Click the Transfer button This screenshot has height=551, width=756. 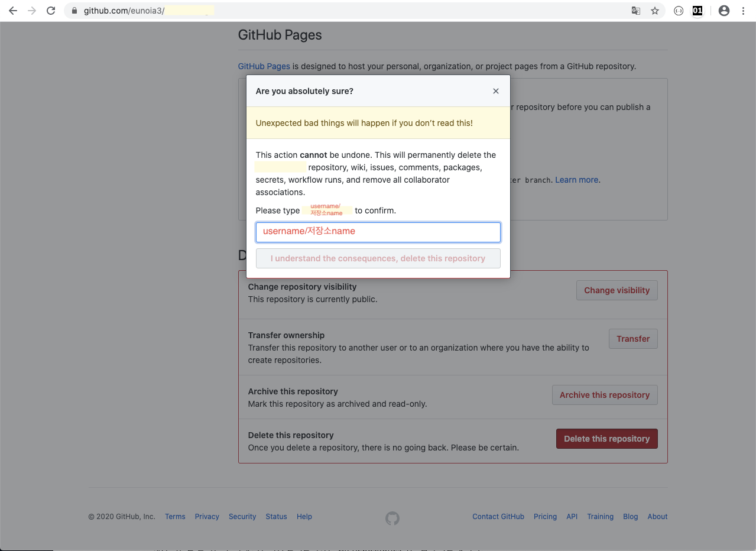(633, 339)
